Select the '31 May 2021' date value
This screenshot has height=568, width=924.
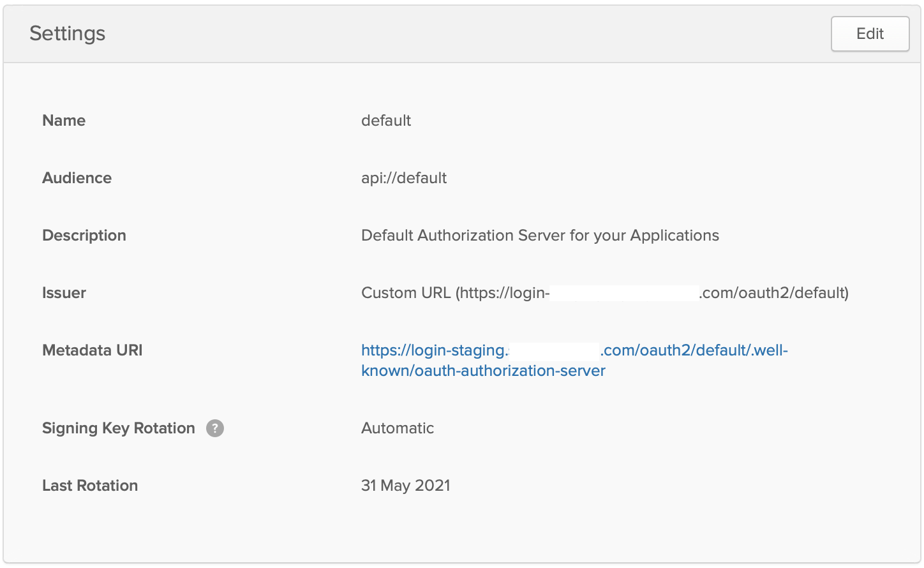click(x=406, y=486)
